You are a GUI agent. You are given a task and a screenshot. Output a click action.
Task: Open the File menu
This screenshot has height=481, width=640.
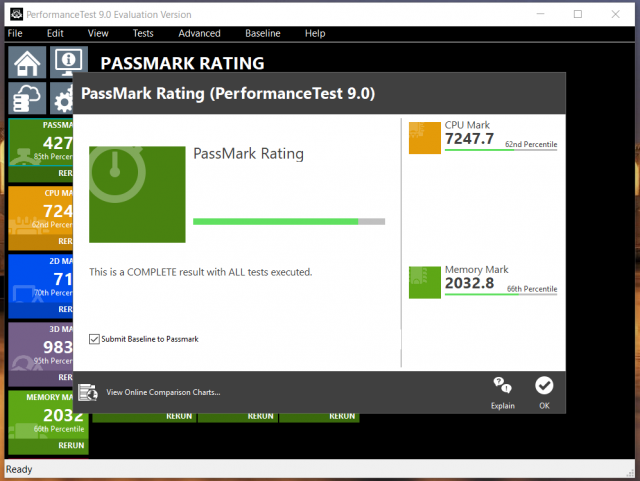pos(15,33)
